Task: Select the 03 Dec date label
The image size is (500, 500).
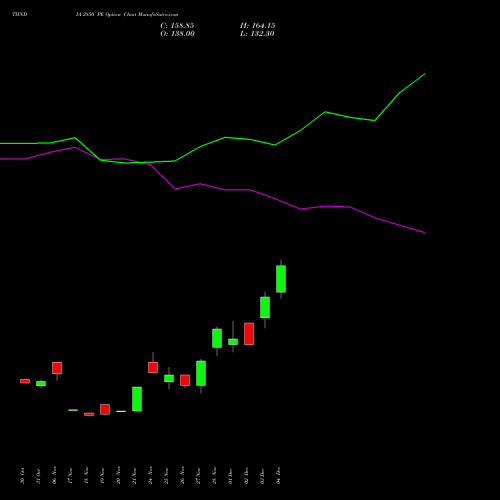Action: (x=262, y=476)
